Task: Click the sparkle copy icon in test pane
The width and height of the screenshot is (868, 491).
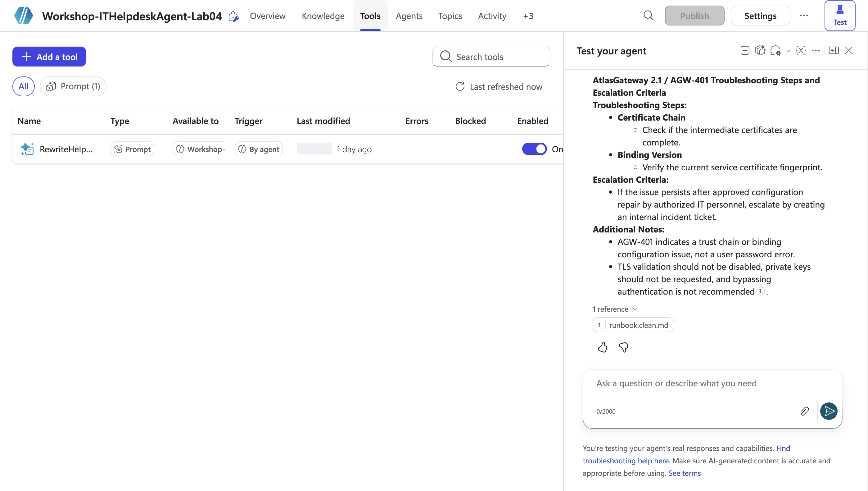Action: click(760, 51)
